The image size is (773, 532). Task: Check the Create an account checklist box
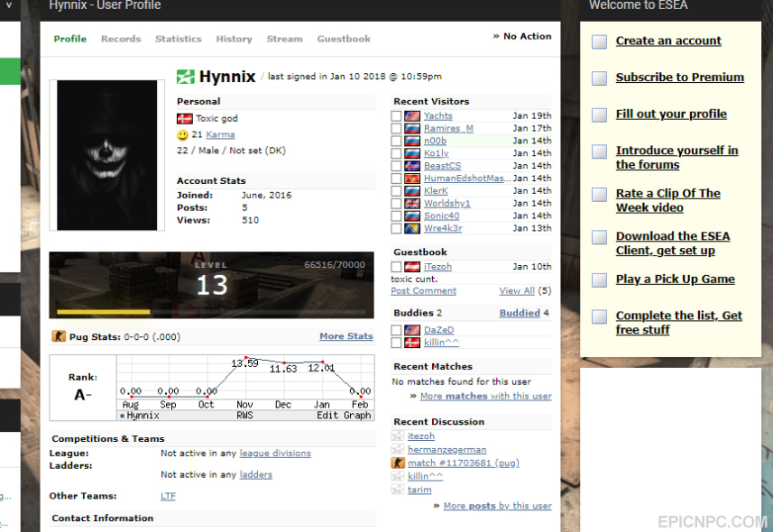[599, 41]
